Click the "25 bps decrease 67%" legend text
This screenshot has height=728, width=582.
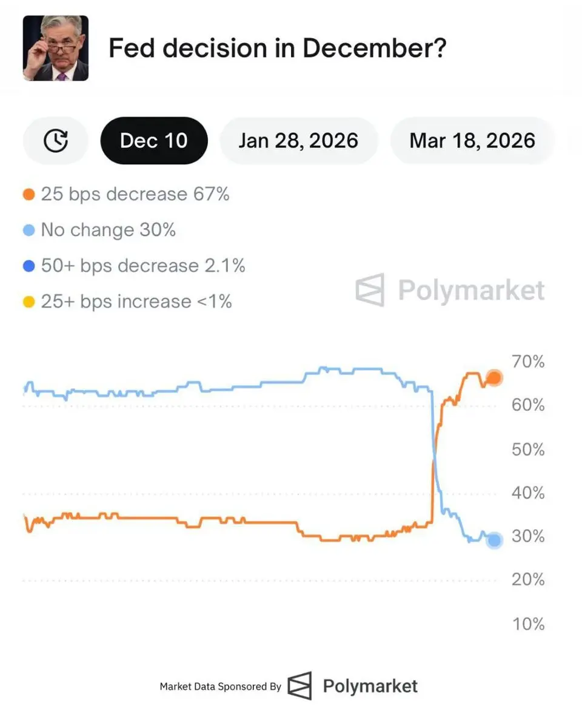135,195
